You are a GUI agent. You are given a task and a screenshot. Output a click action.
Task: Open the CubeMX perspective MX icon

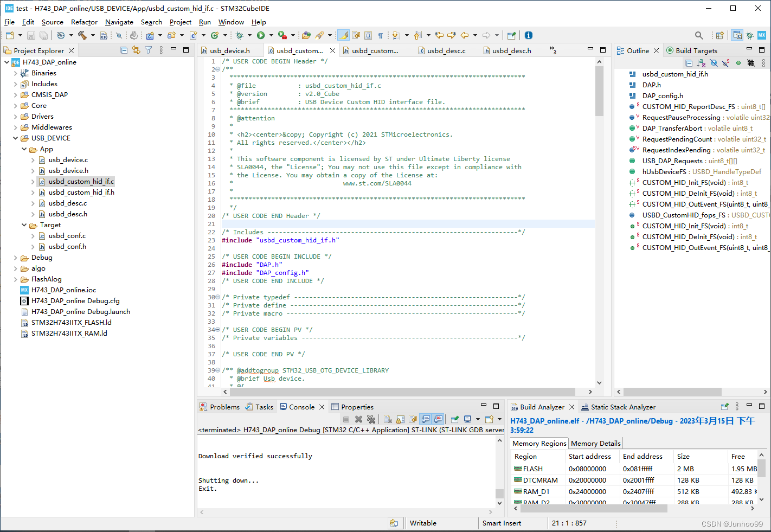coord(762,35)
